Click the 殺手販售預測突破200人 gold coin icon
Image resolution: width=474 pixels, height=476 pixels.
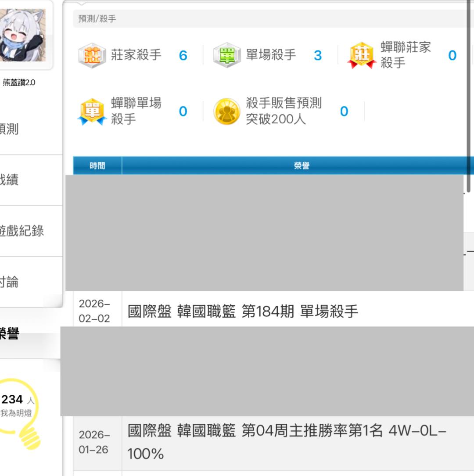227,111
